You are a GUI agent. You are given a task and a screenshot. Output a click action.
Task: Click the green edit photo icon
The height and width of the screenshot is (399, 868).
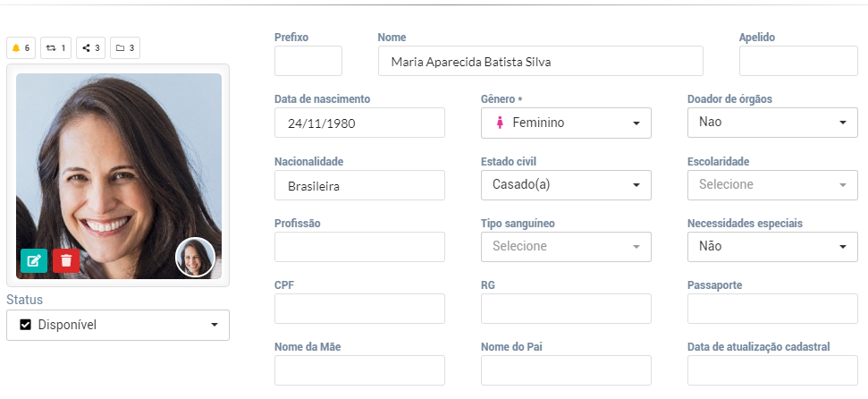[x=34, y=260]
